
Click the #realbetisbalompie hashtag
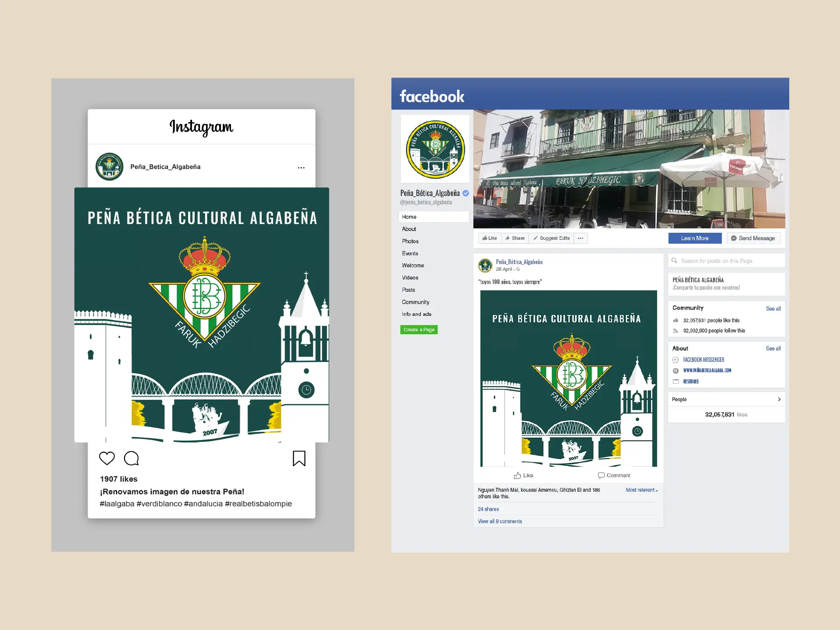pos(258,504)
